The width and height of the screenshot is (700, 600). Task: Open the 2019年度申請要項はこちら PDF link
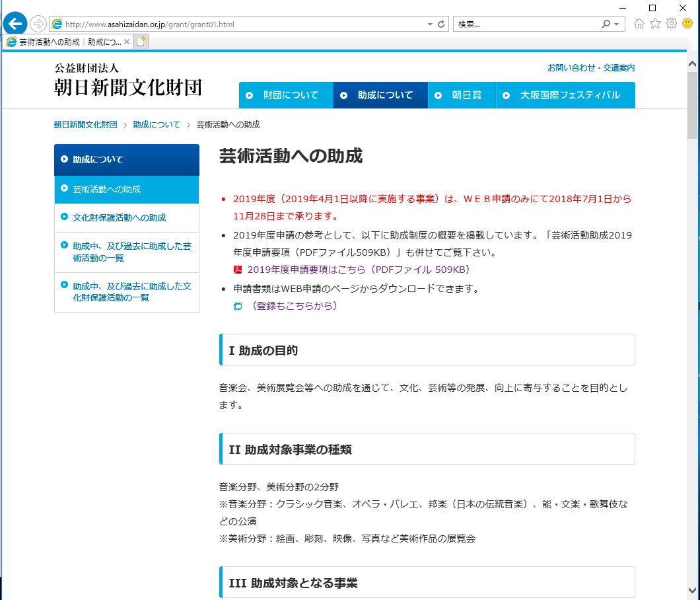point(359,270)
